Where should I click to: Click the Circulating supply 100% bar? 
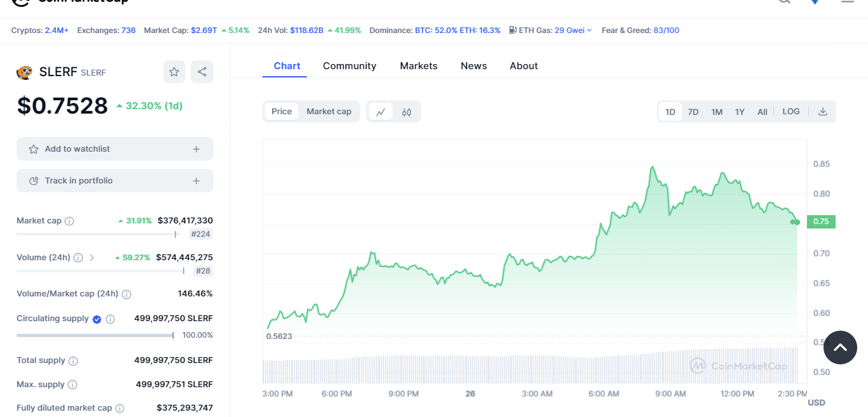pos(95,335)
